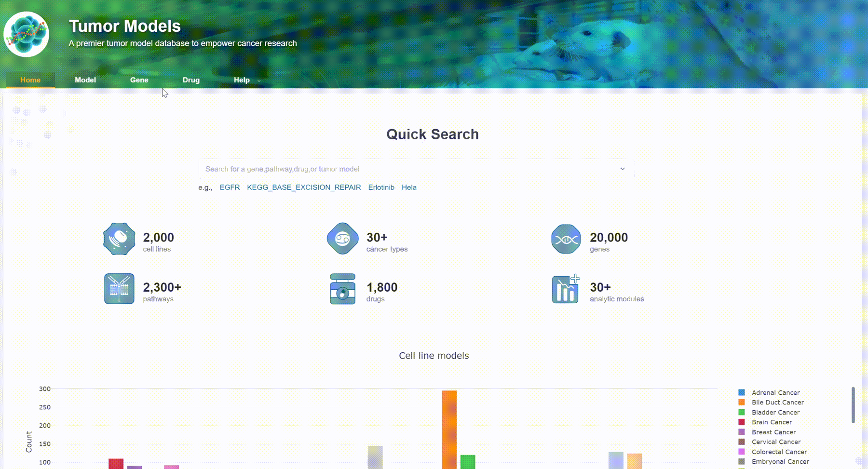Click the analytic modules chart icon
The height and width of the screenshot is (469, 868).
coord(565,289)
